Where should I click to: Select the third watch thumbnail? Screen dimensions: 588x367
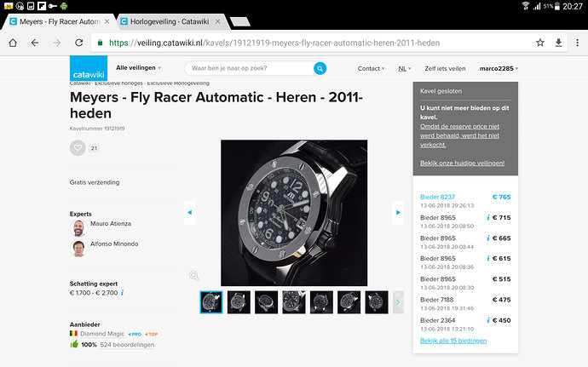(x=266, y=302)
